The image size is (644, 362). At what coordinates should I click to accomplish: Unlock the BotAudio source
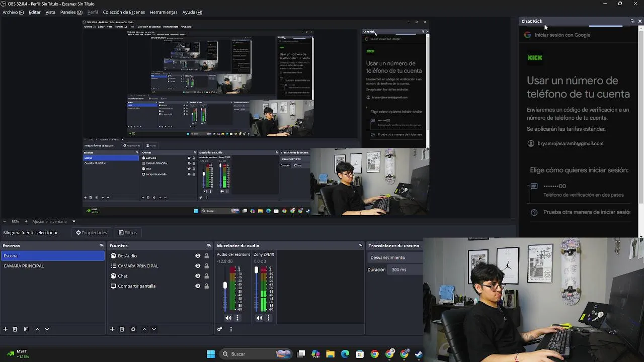tap(206, 256)
